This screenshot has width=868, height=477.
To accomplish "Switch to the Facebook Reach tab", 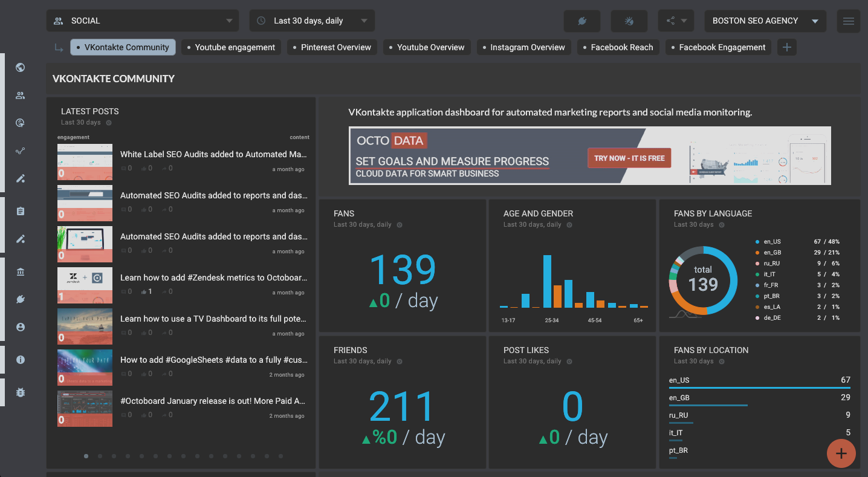I will point(618,47).
